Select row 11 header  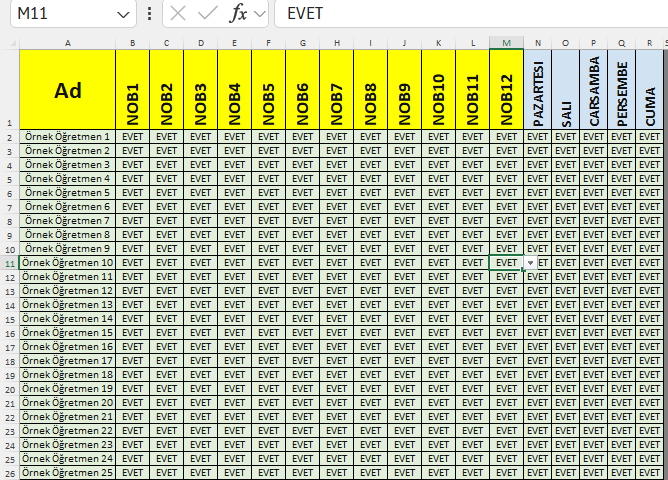coord(10,263)
